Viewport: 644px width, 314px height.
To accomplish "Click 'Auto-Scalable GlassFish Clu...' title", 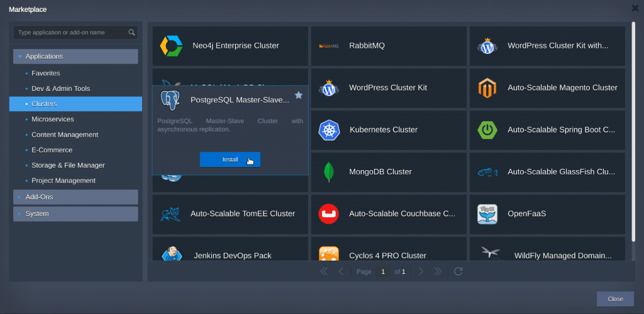I will tap(562, 171).
